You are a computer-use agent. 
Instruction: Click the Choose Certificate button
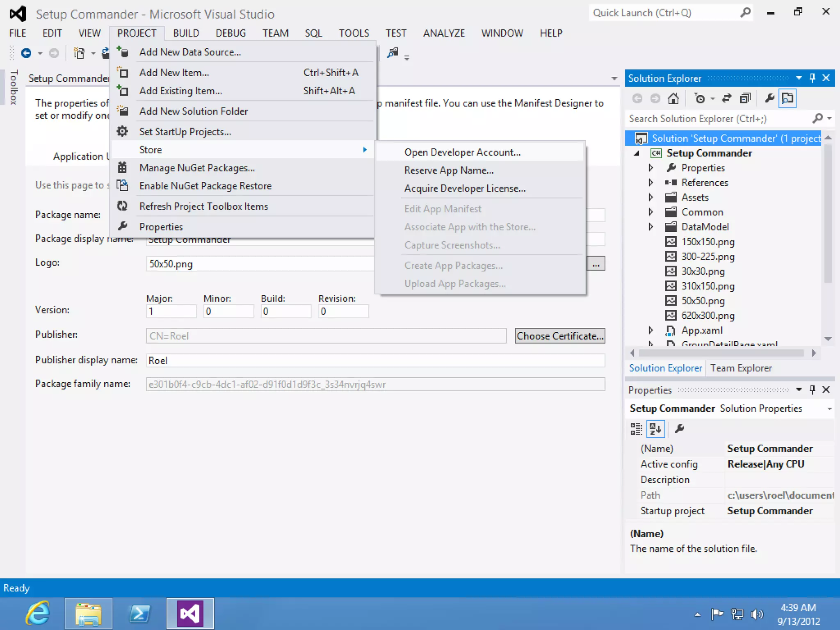pyautogui.click(x=559, y=336)
